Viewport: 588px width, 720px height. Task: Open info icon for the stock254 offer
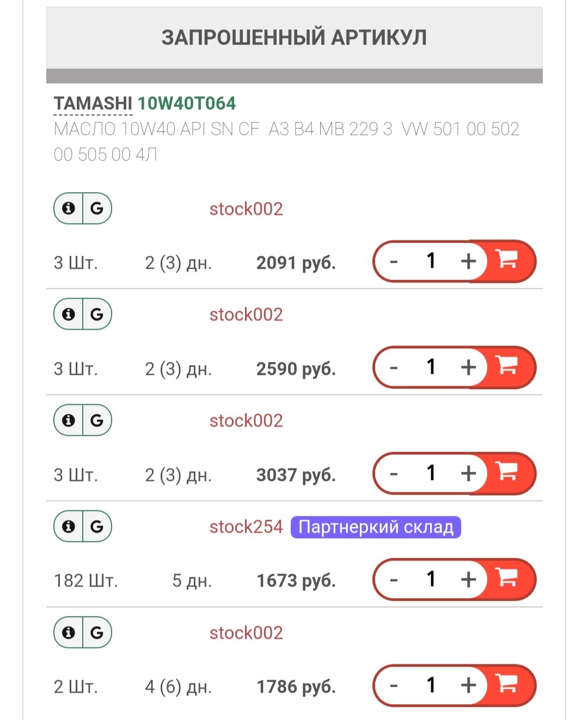point(69,527)
